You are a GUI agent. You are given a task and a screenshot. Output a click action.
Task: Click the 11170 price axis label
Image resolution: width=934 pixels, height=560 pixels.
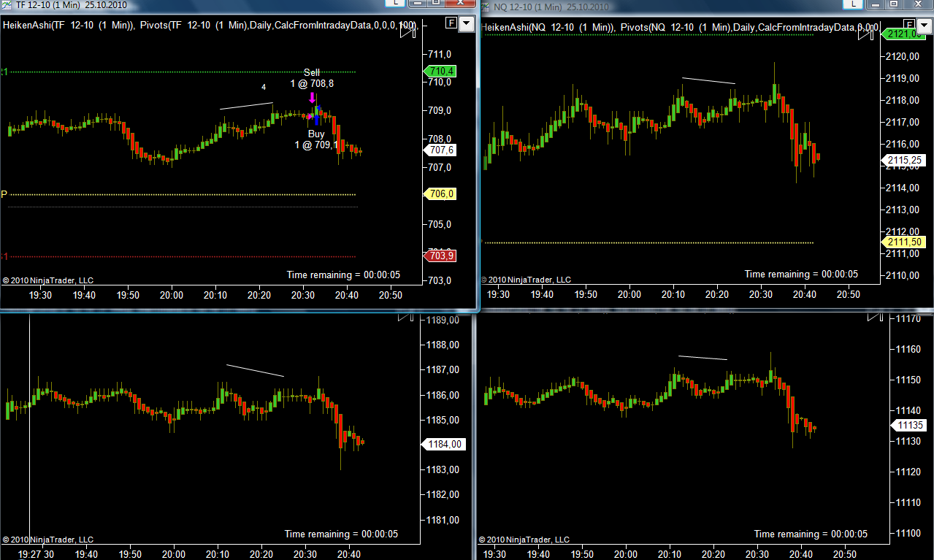(910, 319)
